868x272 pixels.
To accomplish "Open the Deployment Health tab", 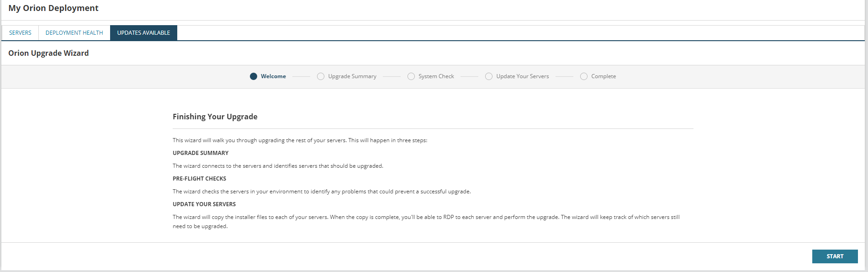I will click(x=74, y=33).
